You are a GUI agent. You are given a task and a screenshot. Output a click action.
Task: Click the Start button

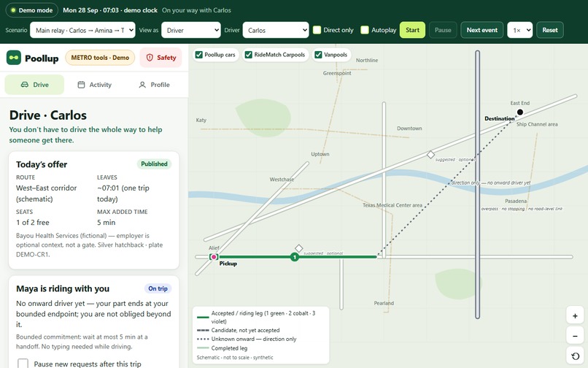(x=412, y=30)
